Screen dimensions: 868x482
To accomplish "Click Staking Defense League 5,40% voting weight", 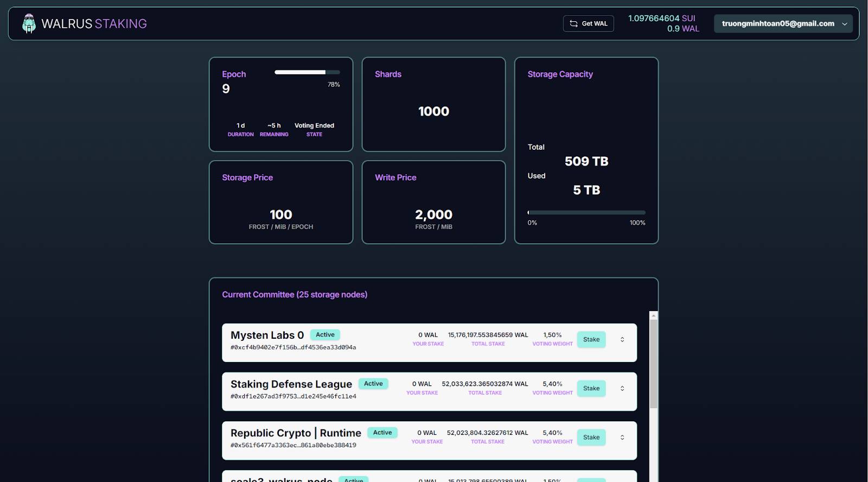I will coord(552,384).
